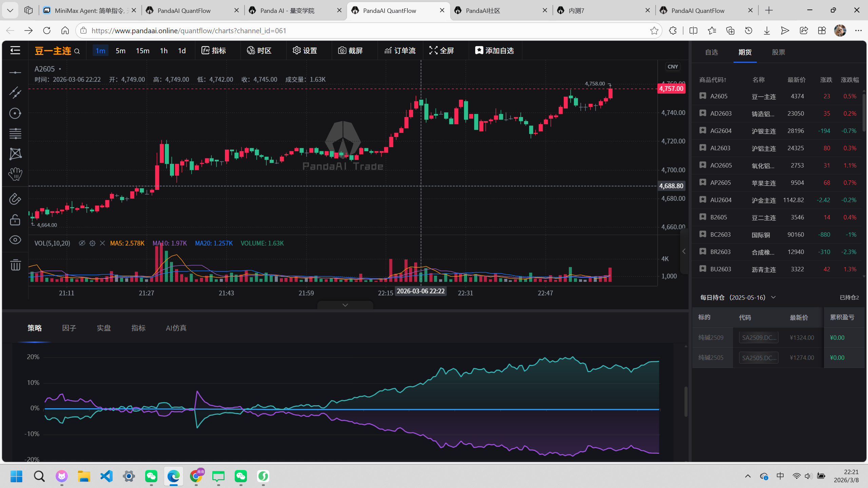This screenshot has width=868, height=488.
Task: Sort watchlist by 商品代码 column
Action: (713, 80)
